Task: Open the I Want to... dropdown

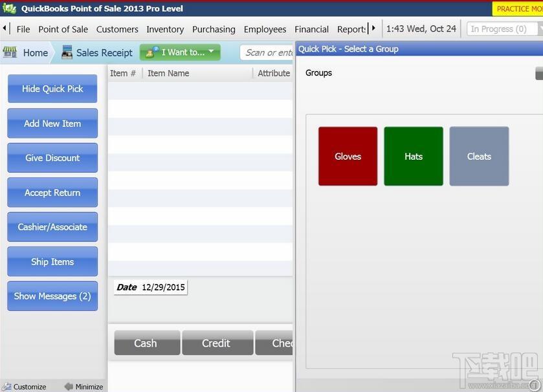Action: tap(180, 52)
